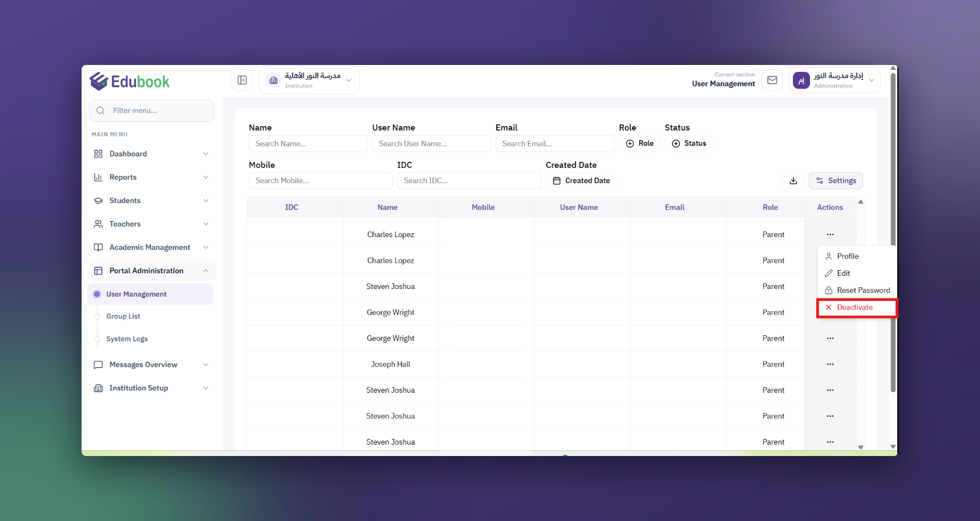Focus the Filter menu search field
The width and height of the screenshot is (980, 521).
pos(152,111)
